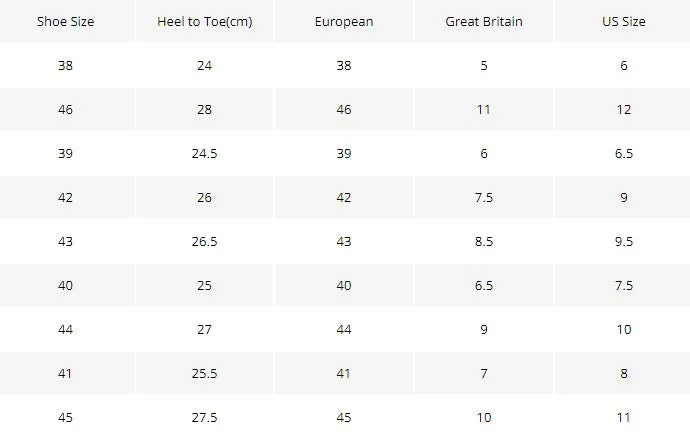This screenshot has width=690, height=433.
Task: Select US size 9.5 cell
Action: click(624, 242)
